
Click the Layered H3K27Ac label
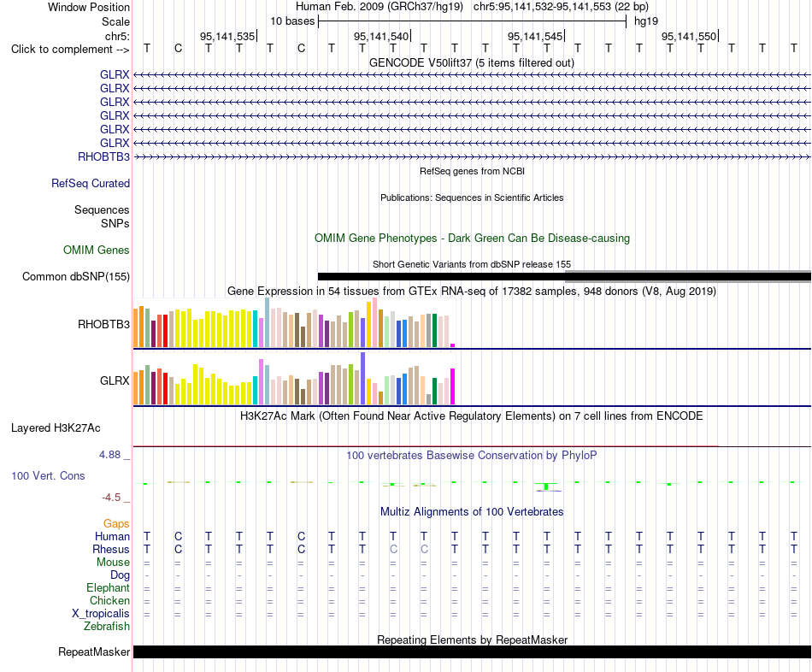(56, 428)
